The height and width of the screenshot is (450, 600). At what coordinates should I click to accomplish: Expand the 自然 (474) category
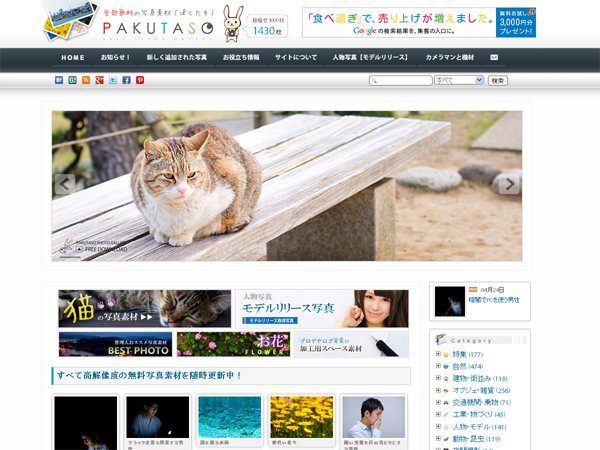tap(438, 366)
